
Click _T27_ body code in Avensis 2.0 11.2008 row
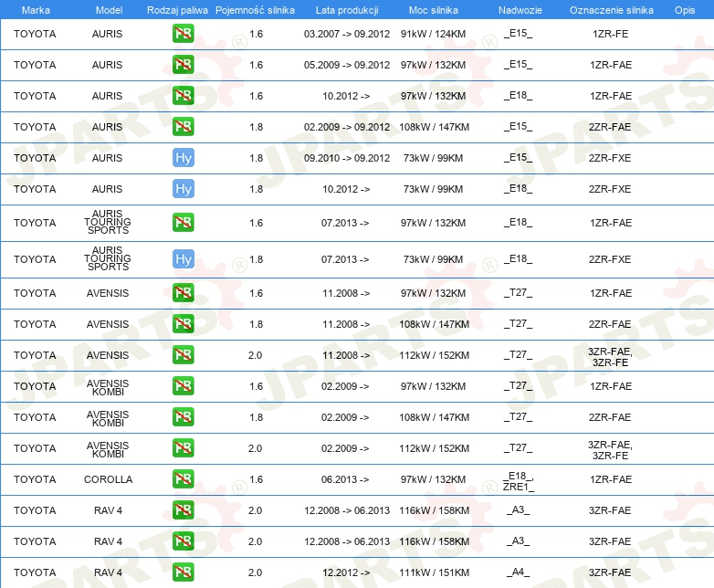click(x=519, y=354)
